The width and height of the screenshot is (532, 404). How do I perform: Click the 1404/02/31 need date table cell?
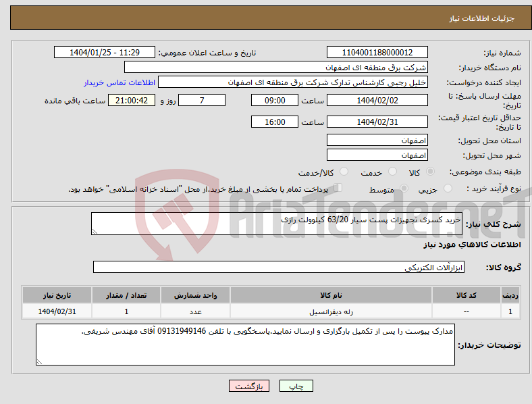(57, 311)
